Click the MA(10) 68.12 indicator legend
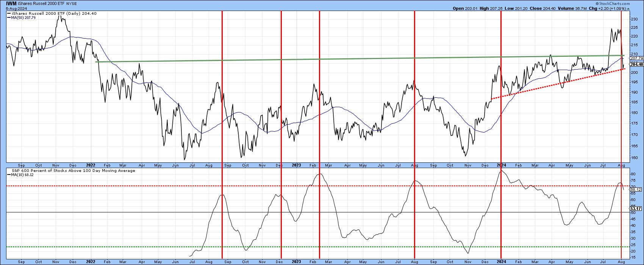 [x=21, y=175]
